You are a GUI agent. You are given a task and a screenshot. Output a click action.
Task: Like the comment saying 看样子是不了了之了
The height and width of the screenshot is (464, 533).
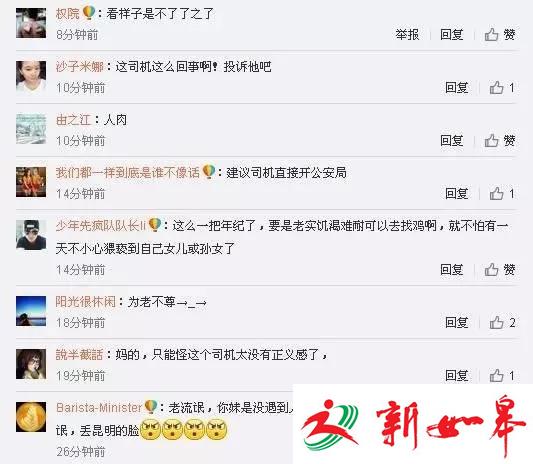pos(499,34)
